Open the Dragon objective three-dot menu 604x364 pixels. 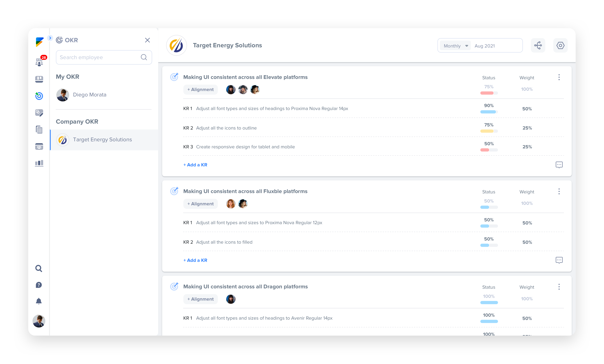coord(559,287)
